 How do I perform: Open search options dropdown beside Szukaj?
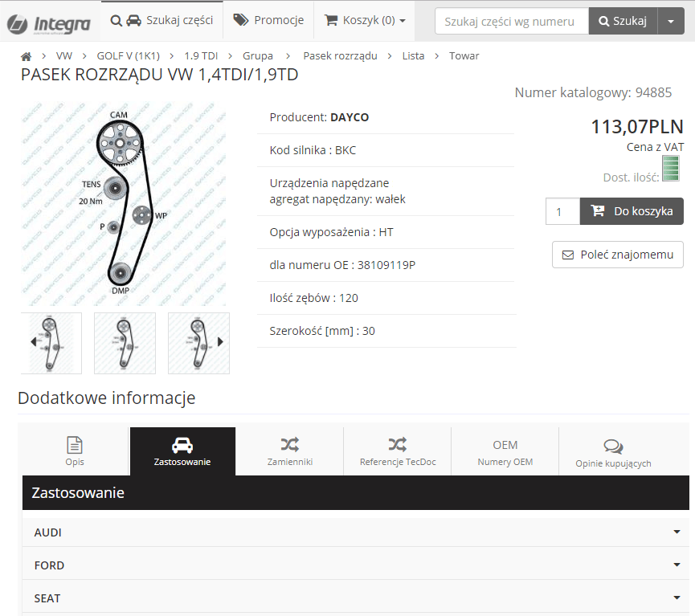pyautogui.click(x=671, y=21)
